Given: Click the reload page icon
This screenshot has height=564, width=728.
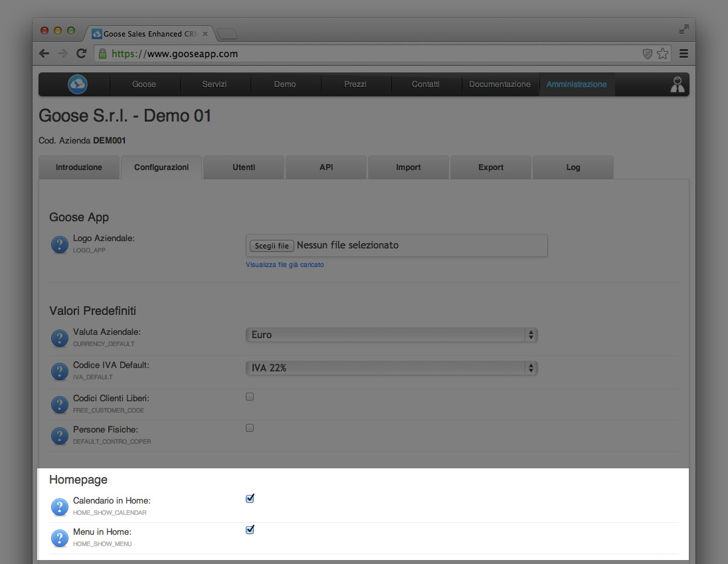Looking at the screenshot, I should coord(81,54).
